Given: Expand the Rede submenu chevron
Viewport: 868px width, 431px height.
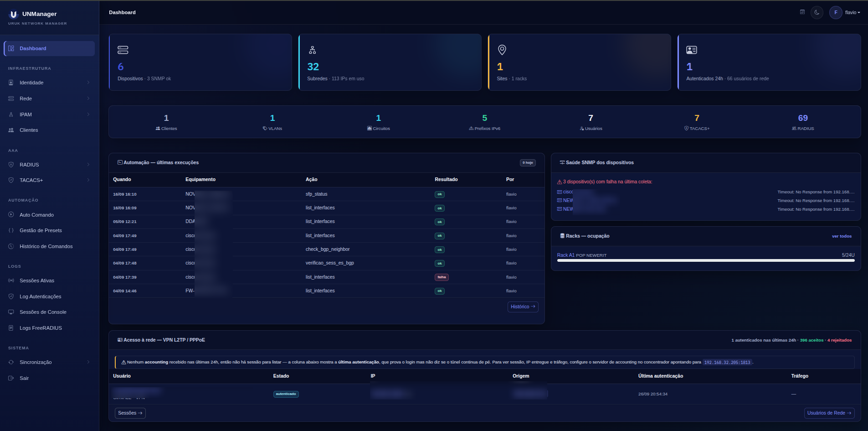Looking at the screenshot, I should click(x=88, y=99).
